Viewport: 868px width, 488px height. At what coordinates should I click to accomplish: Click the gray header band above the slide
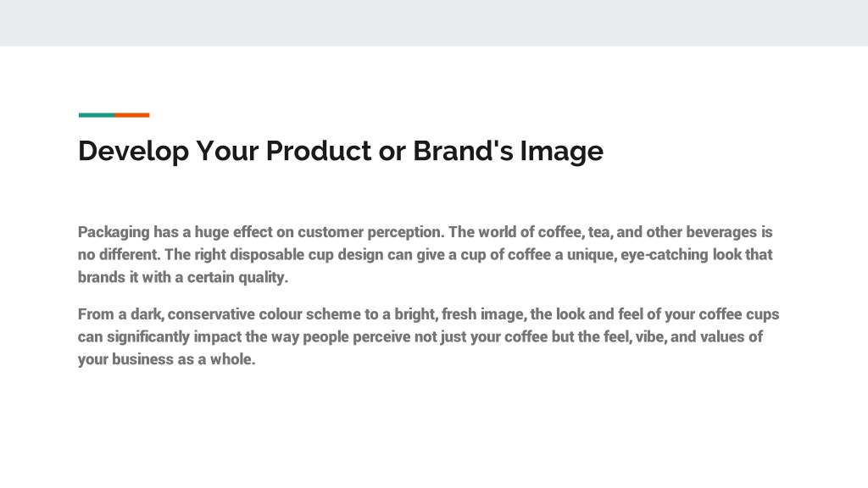[434, 23]
